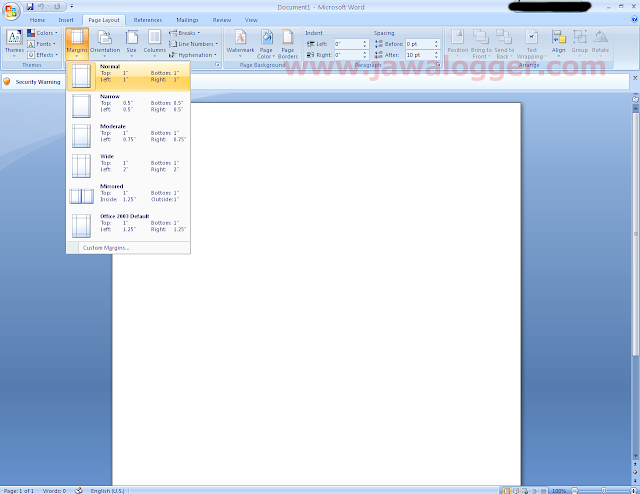Click the Rotate button
The height and width of the screenshot is (494, 640).
[x=600, y=43]
